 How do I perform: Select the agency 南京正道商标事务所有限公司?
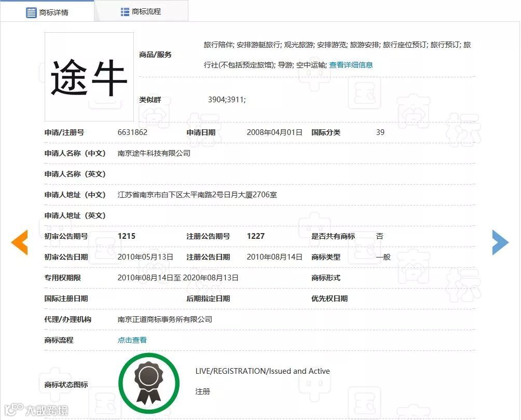click(165, 319)
